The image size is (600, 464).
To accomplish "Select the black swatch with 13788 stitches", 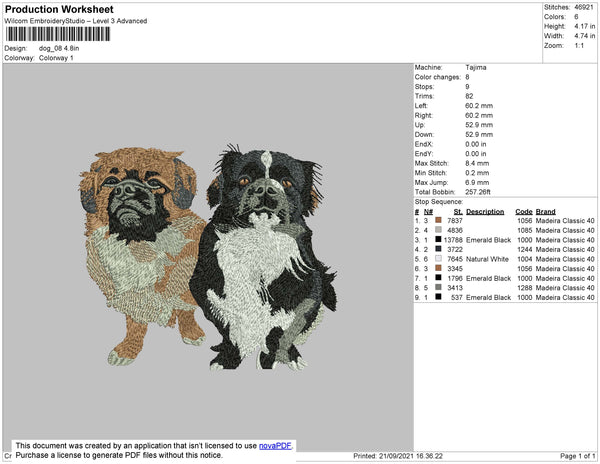I will tap(438, 239).
